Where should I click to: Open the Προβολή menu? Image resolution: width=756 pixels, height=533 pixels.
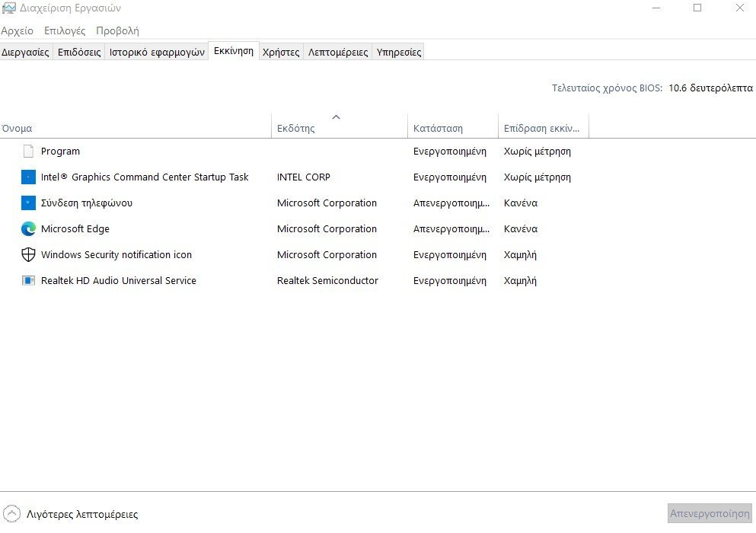tap(118, 31)
